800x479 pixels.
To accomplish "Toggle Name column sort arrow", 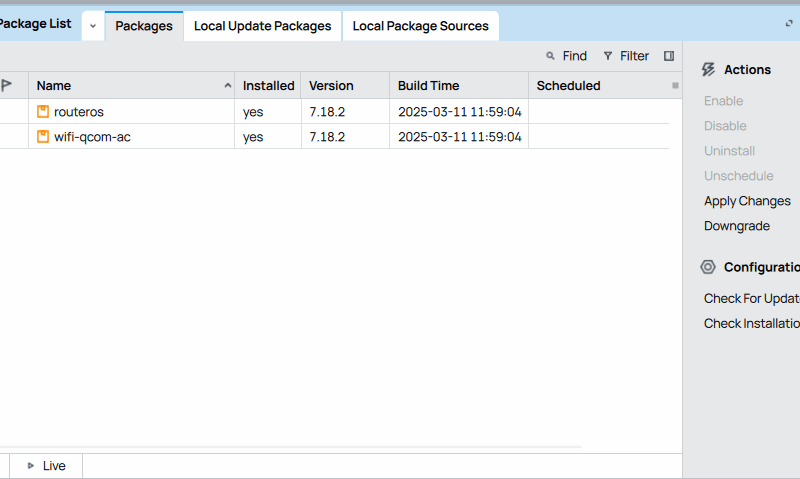I will click(x=228, y=86).
